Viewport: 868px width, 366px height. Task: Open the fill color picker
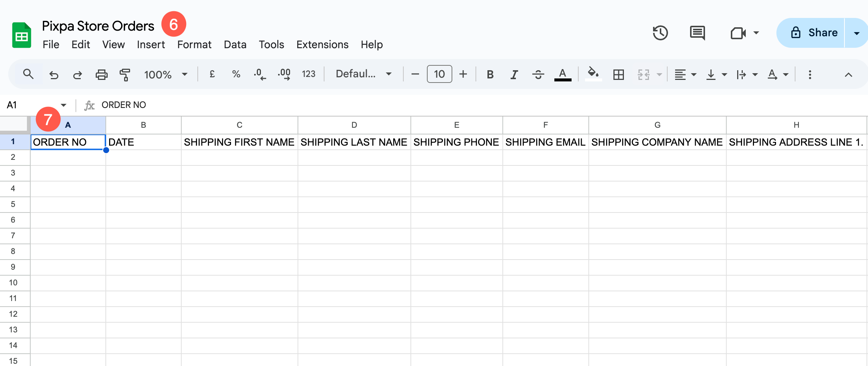593,74
